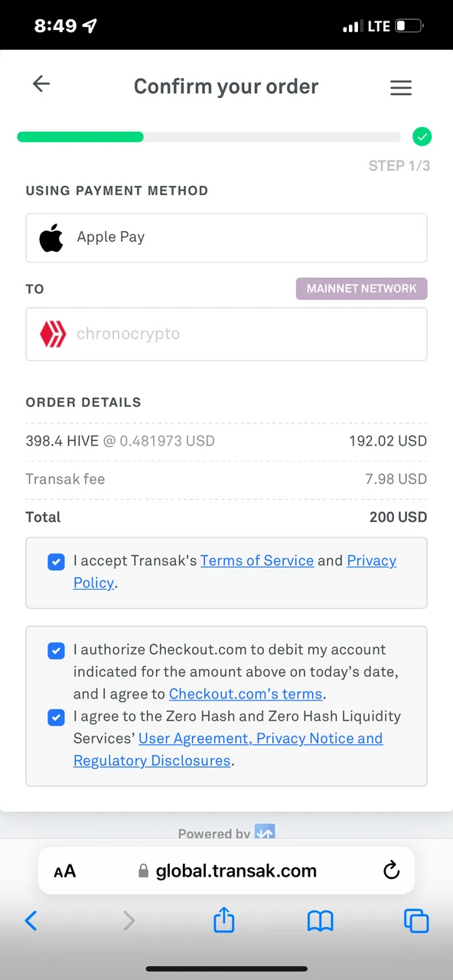
Task: Tap the Hive logo beside chronocrypto
Action: point(53,335)
